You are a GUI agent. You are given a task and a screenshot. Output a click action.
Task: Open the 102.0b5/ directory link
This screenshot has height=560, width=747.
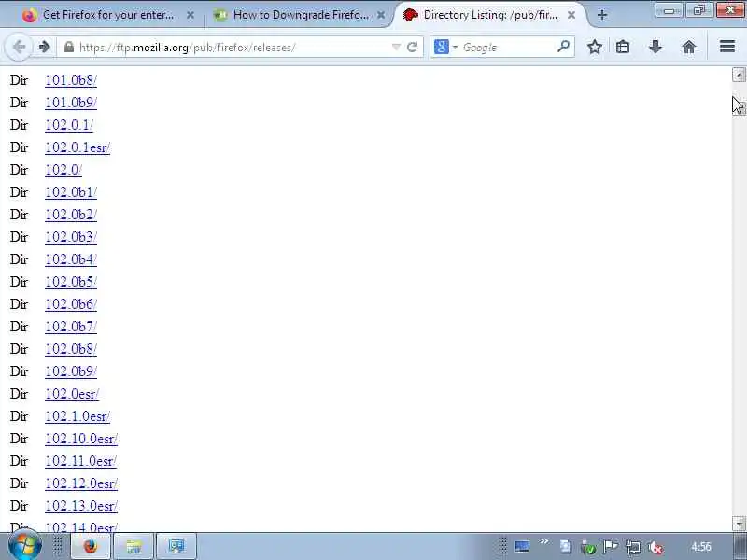[71, 282]
